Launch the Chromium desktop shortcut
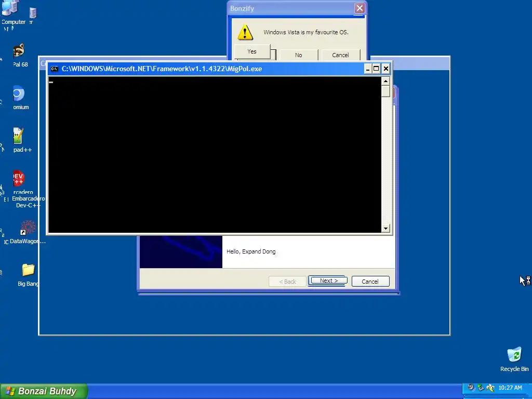Viewport: 532px width, 399px height. (20, 98)
